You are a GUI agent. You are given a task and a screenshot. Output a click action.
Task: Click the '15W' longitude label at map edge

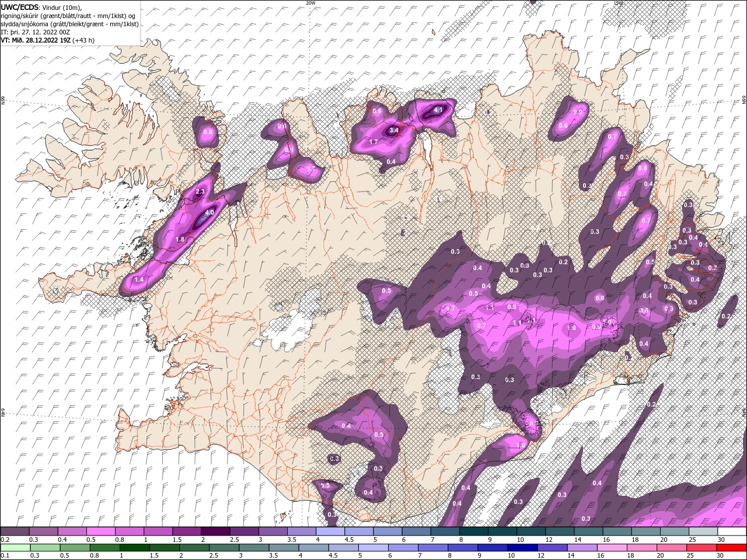pos(619,3)
